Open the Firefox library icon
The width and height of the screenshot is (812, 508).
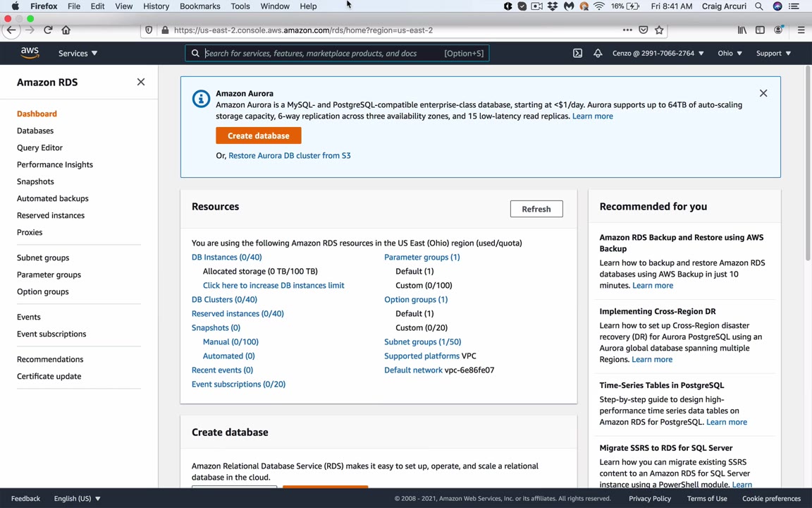coord(742,30)
